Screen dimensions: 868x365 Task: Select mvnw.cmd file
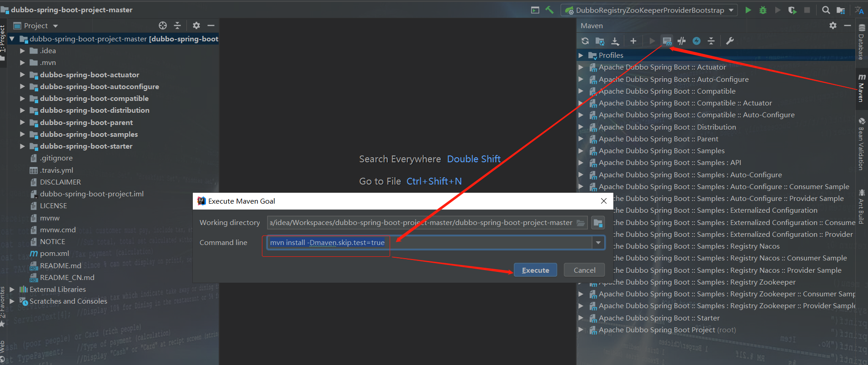[x=58, y=230]
